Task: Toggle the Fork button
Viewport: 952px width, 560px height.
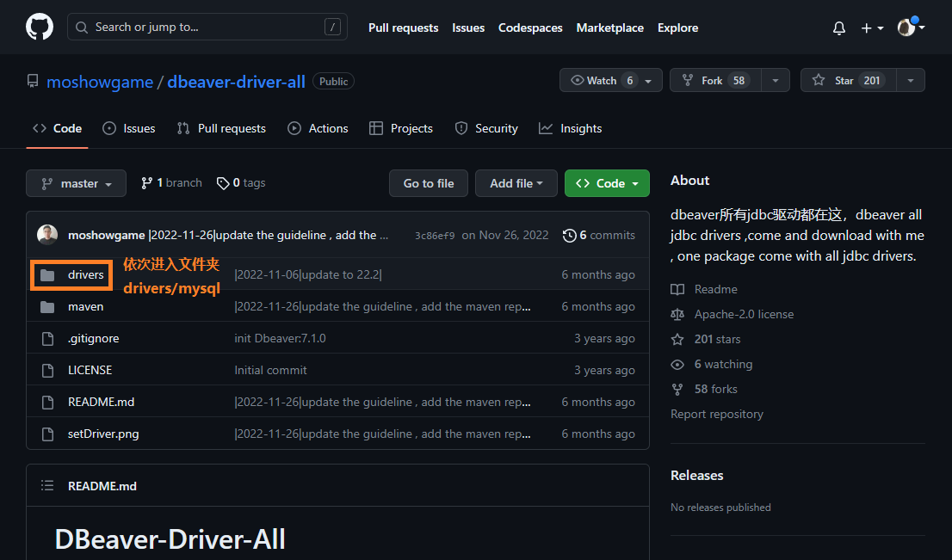Action: click(x=711, y=79)
